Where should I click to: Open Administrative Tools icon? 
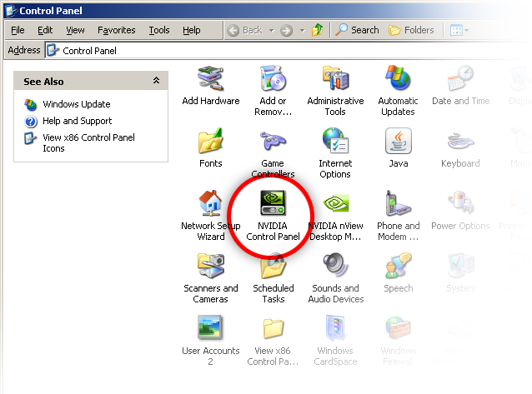[x=335, y=78]
